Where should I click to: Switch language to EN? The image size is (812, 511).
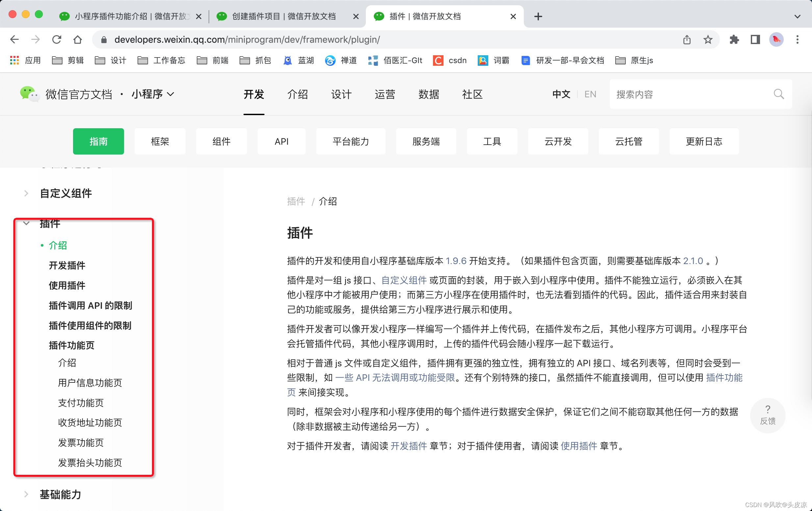point(590,94)
